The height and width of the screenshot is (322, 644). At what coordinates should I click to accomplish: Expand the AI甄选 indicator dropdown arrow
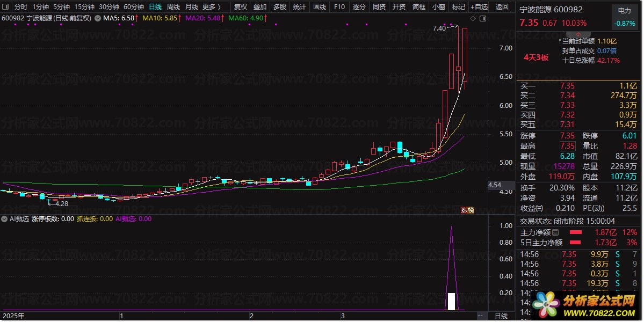pos(5,218)
